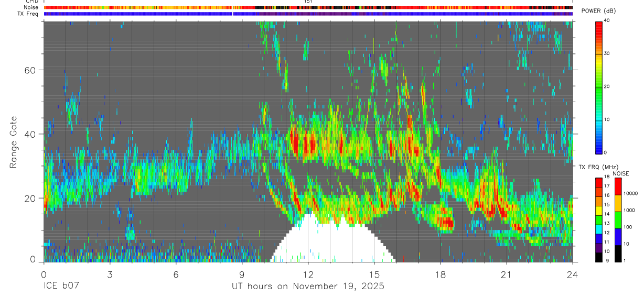Click the 20 tick on Range Gate axis
This screenshot has width=644, height=297.
[31, 198]
